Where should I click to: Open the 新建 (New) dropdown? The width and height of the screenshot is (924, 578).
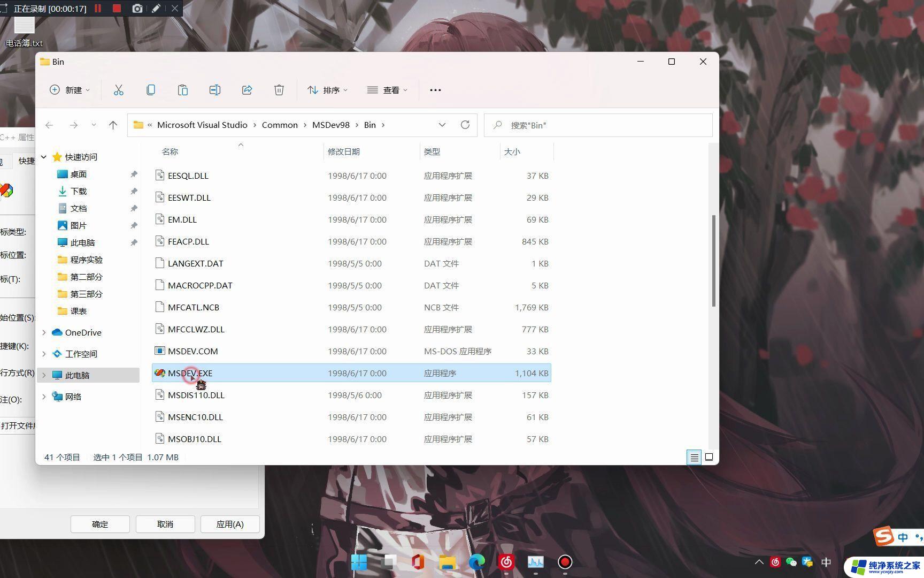(70, 90)
